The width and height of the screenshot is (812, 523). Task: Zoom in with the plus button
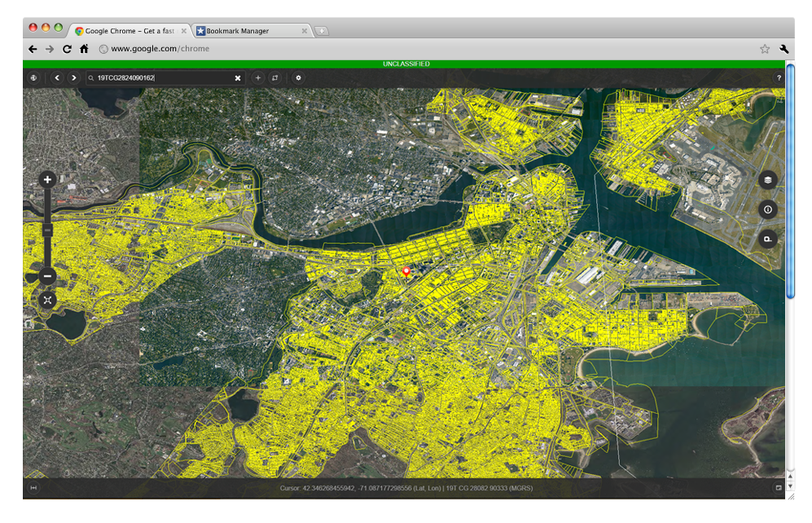coord(47,179)
